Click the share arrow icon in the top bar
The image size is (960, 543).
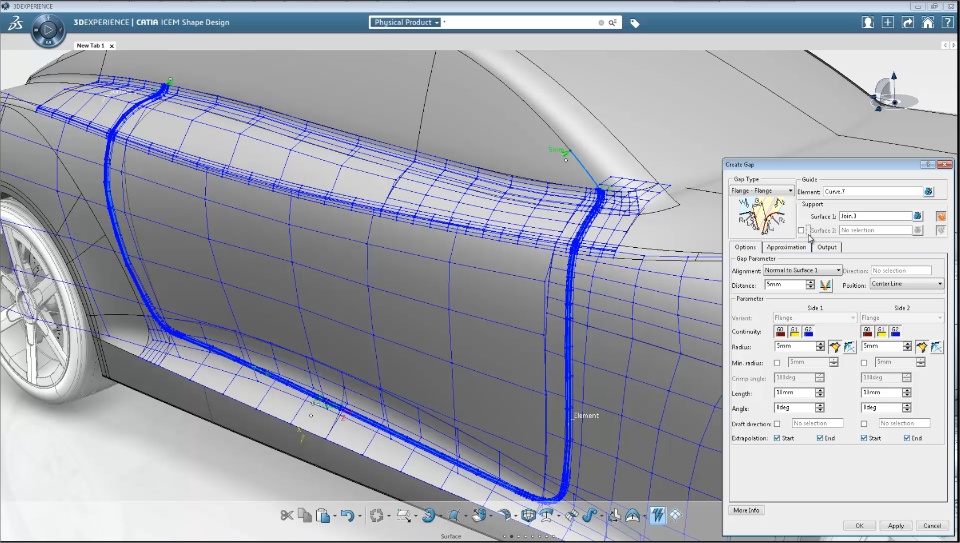pos(908,22)
